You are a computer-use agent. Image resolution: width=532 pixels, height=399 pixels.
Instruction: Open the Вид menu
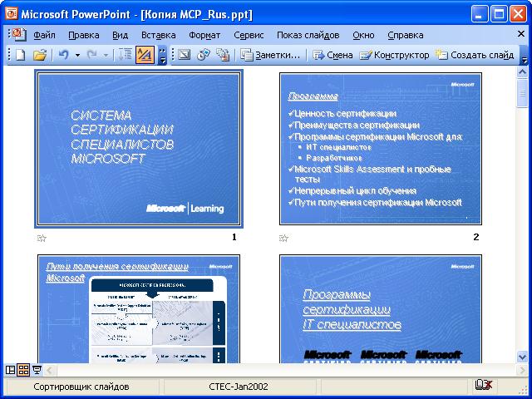[120, 35]
